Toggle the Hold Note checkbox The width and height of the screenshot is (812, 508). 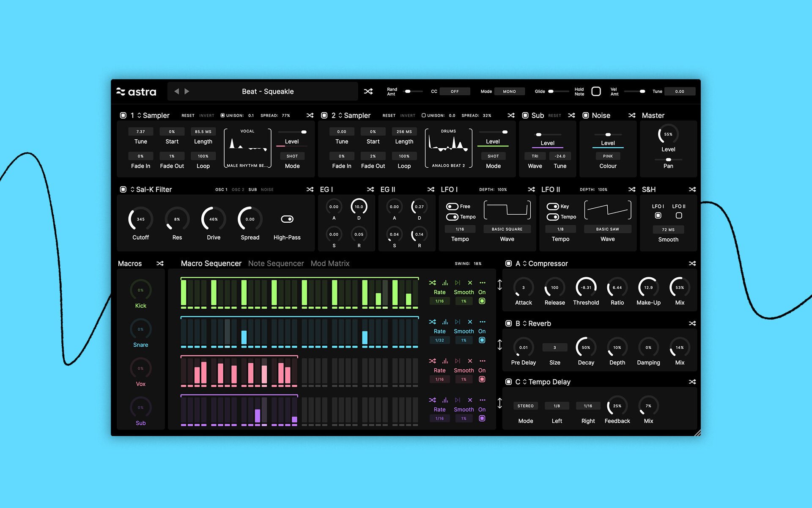tap(596, 91)
